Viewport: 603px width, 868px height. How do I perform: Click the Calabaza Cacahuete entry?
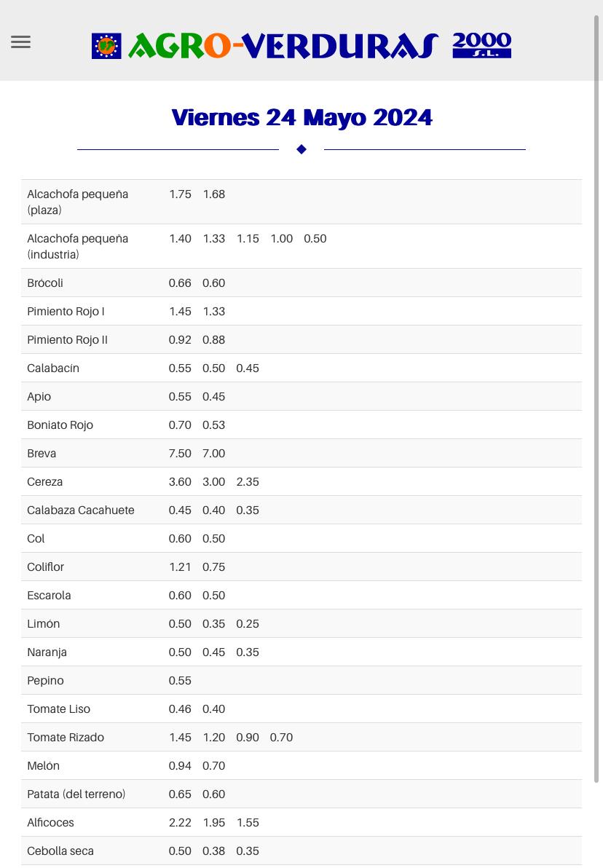click(81, 510)
